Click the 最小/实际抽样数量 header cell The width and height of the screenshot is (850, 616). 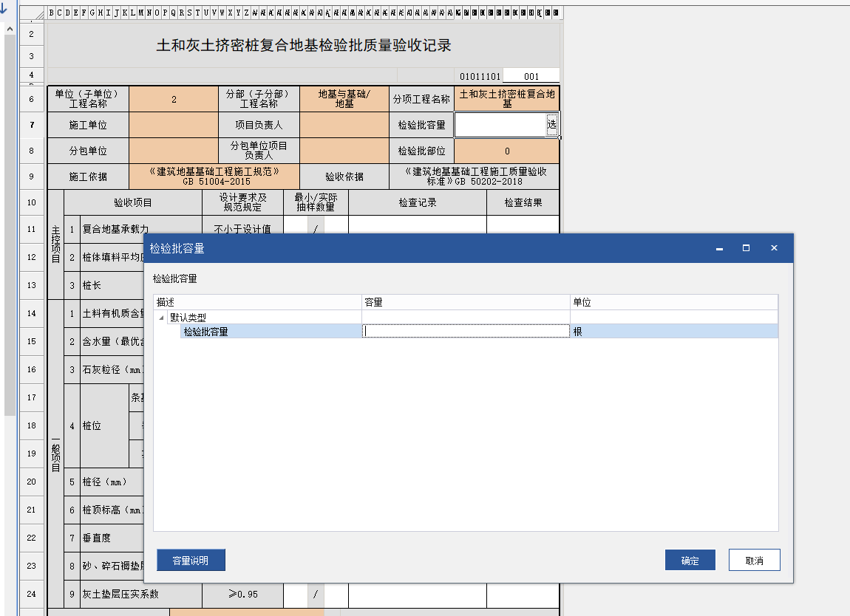pyautogui.click(x=316, y=202)
